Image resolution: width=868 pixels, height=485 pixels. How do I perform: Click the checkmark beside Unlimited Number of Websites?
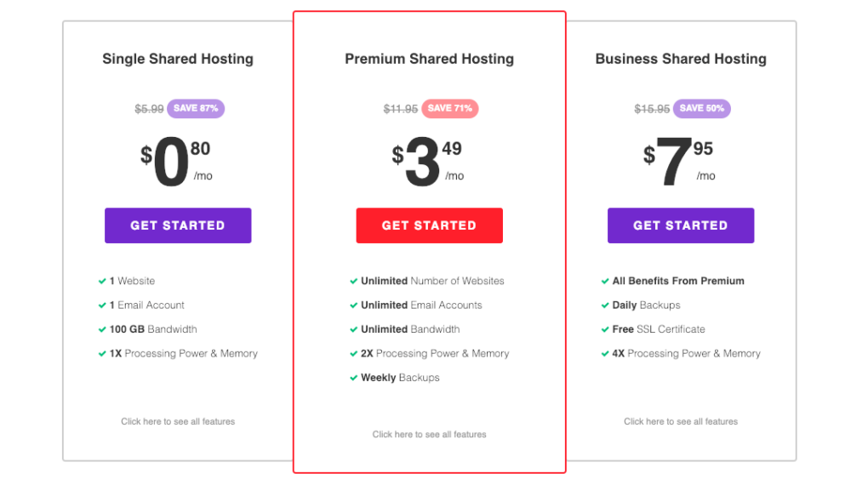[353, 282]
